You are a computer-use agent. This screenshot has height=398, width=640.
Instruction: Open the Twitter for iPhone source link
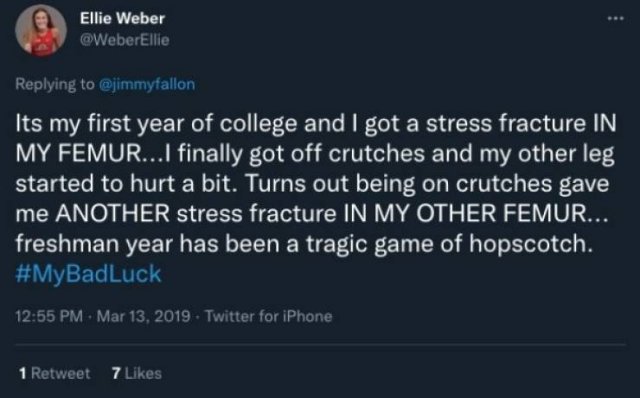[x=269, y=316]
